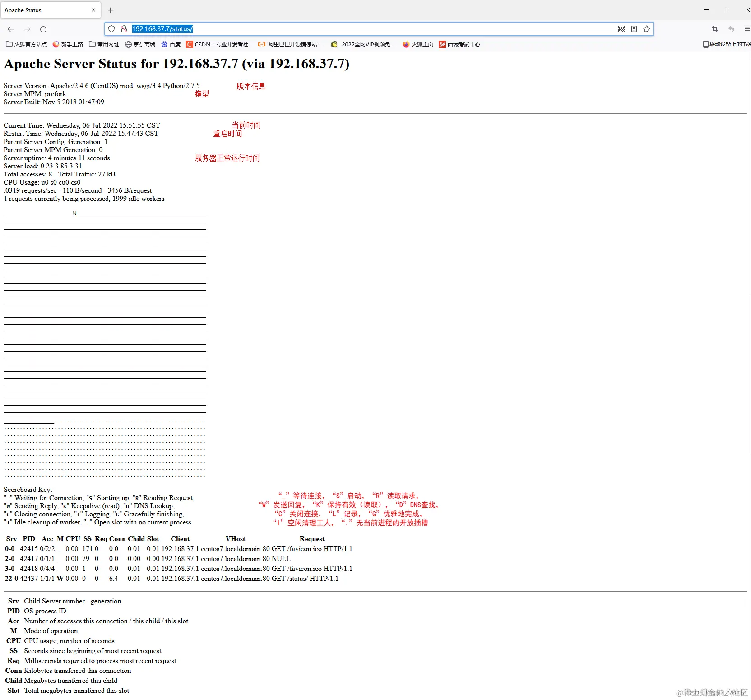Click the insecure connection lock icon
The height and width of the screenshot is (700, 751).
tap(124, 29)
